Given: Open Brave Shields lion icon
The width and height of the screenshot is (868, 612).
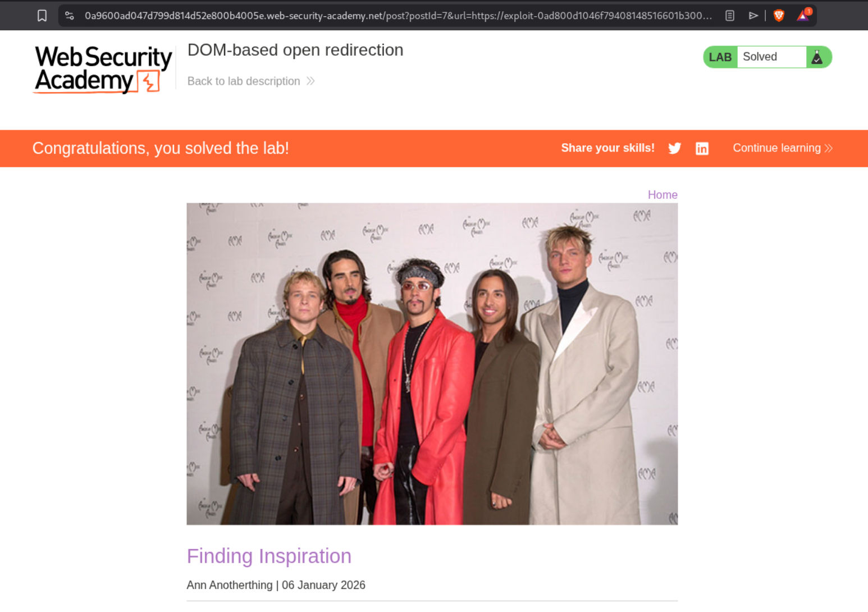Looking at the screenshot, I should coord(779,16).
